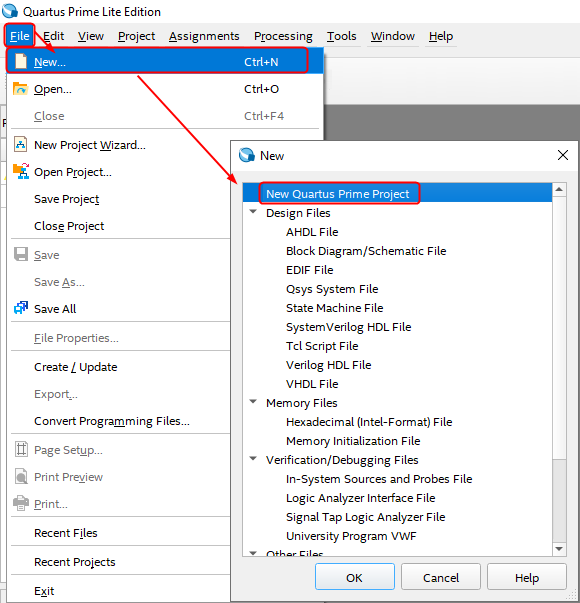Click the Page Setup icon
This screenshot has width=580, height=603.
(x=21, y=449)
